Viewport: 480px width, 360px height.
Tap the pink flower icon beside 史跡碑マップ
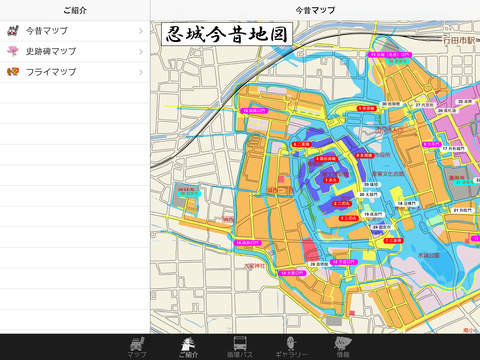pos(13,51)
